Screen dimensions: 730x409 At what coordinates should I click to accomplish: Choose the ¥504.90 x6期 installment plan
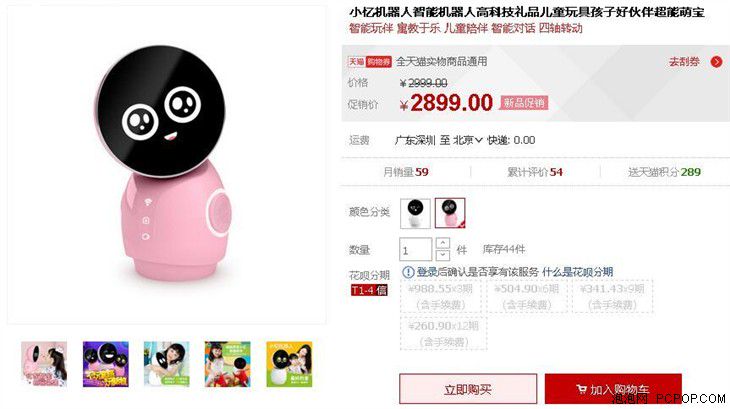pos(527,296)
